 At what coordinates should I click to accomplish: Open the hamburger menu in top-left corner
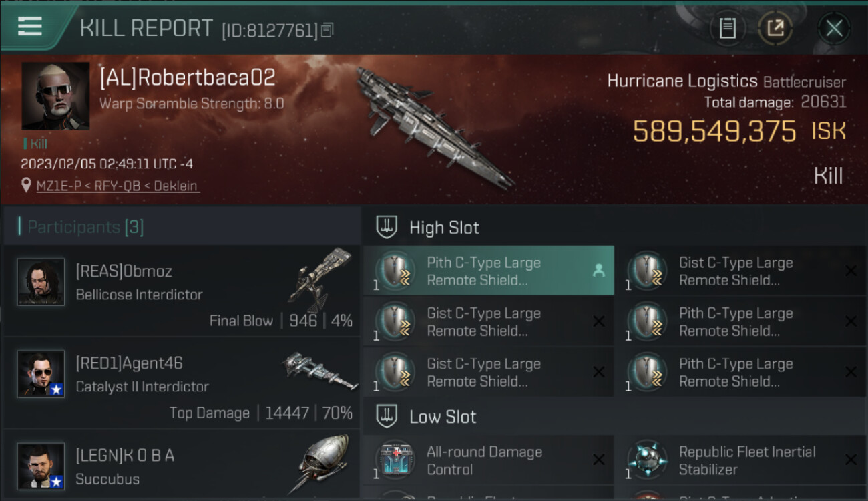pyautogui.click(x=30, y=27)
